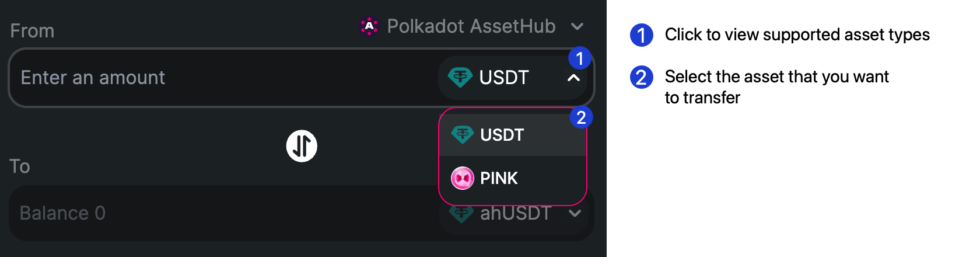The image size is (980, 257).
Task: Click the Polkadot AssetHub network name
Action: pyautogui.click(x=471, y=26)
